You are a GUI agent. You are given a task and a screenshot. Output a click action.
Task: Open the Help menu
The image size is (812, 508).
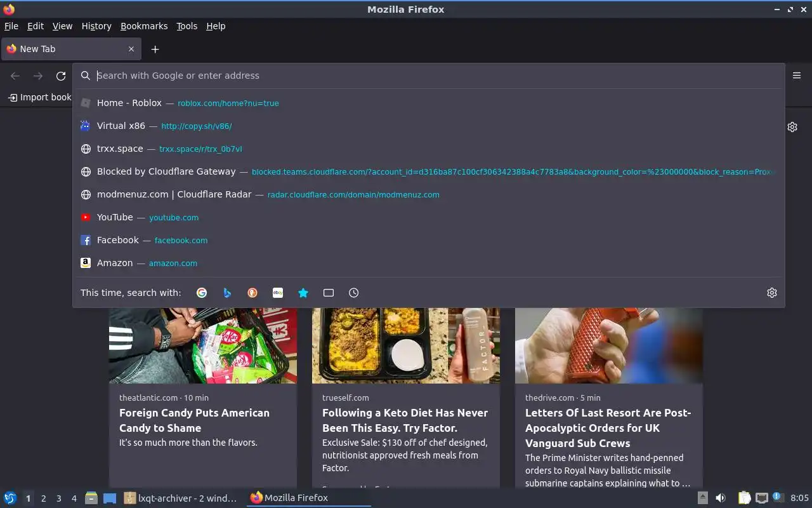(x=216, y=26)
